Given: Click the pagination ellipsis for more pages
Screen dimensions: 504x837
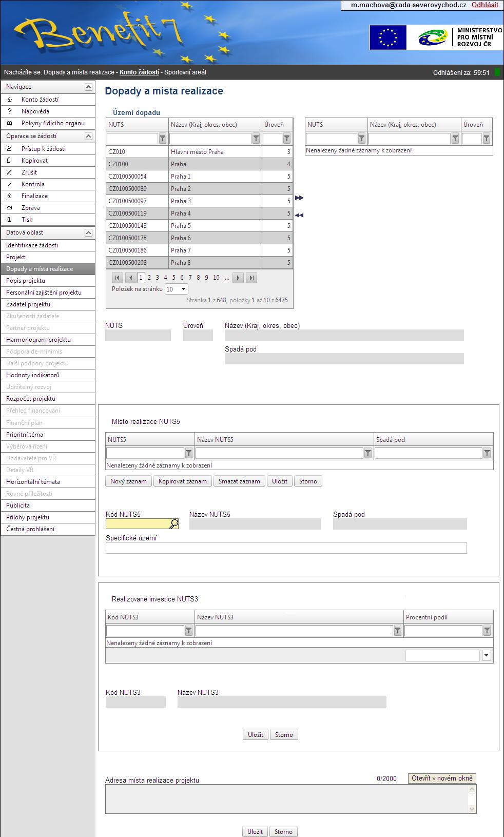Looking at the screenshot, I should click(227, 278).
